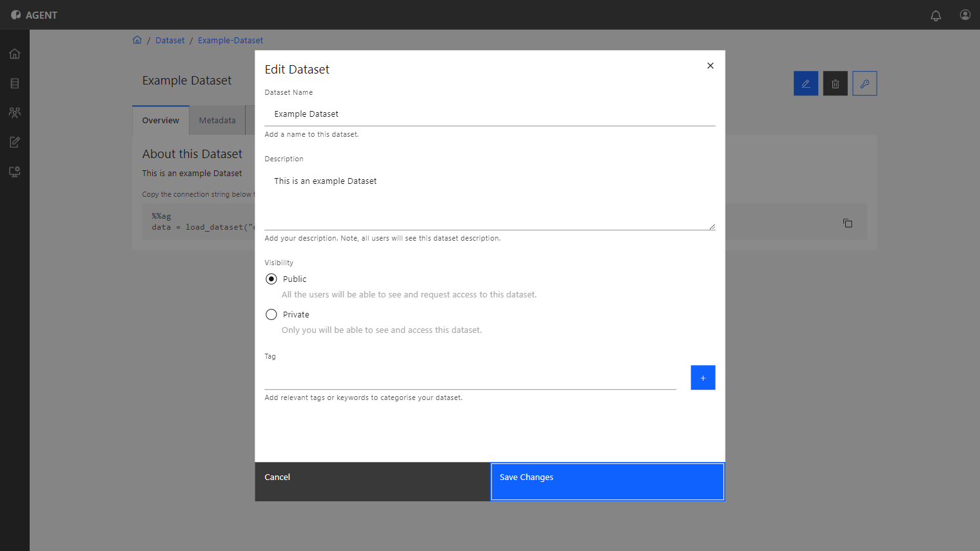Open the monitor settings sidebar icon
This screenshot has width=980, height=551.
(15, 172)
